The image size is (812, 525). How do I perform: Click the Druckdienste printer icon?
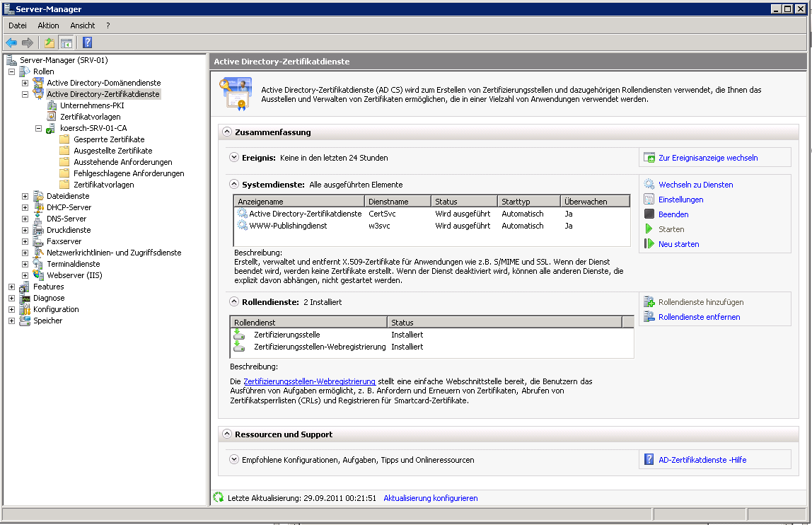pyautogui.click(x=38, y=230)
